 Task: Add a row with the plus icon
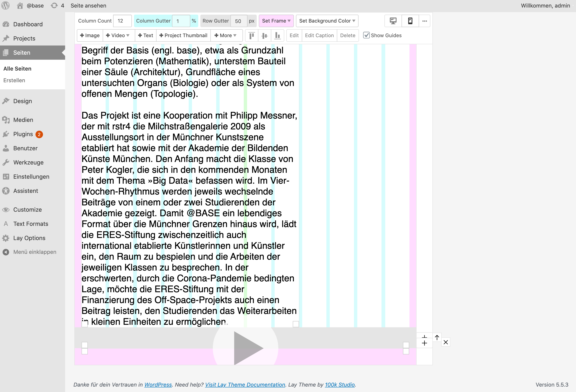coord(424,343)
